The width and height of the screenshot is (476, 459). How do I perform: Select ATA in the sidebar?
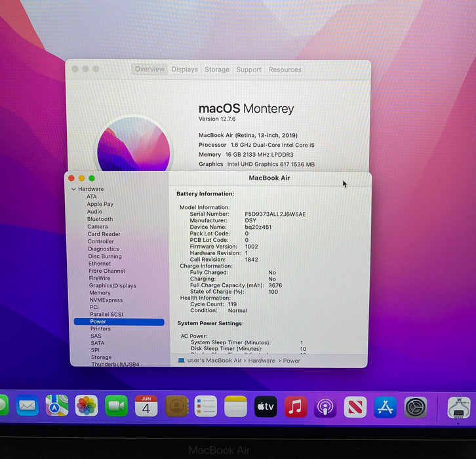point(92,197)
